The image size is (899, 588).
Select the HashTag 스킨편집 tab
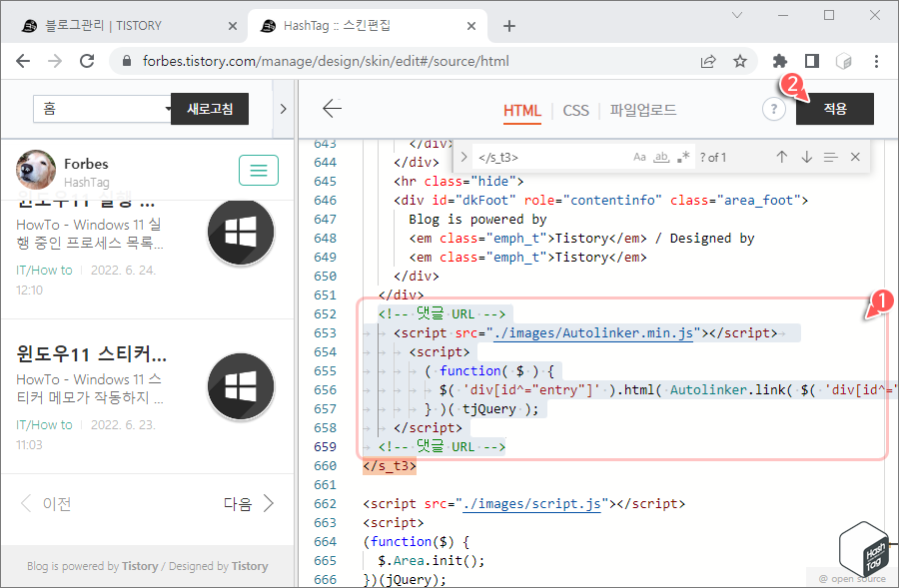pos(367,26)
